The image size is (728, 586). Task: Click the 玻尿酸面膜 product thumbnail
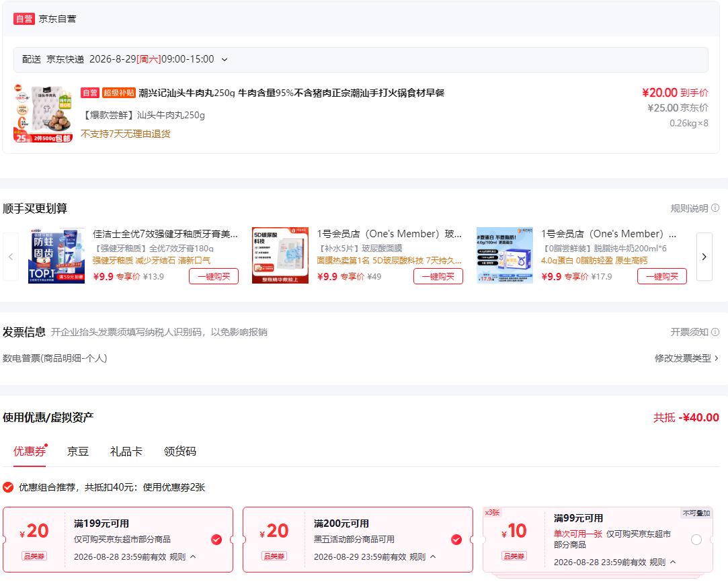tap(280, 255)
